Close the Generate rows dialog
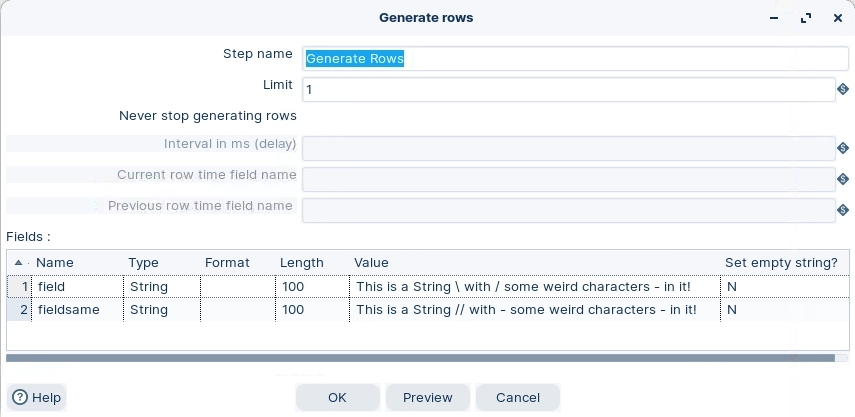 coord(838,18)
